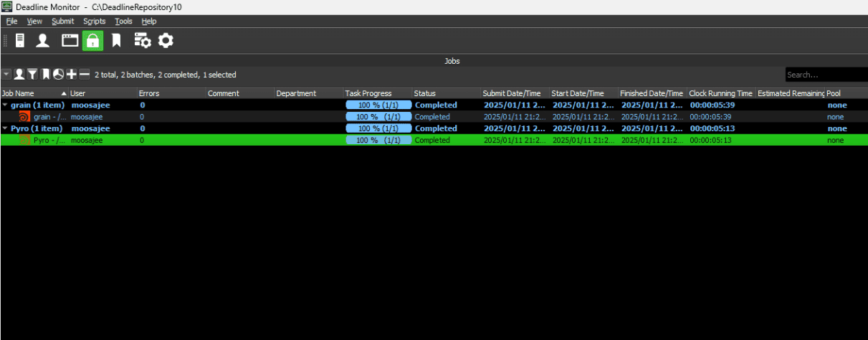Sort by Errors column header
The image size is (868, 340).
(x=171, y=93)
